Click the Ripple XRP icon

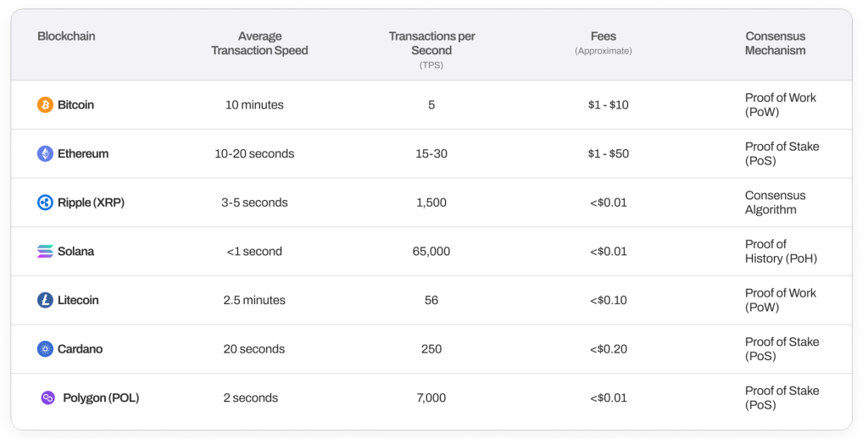tap(45, 203)
